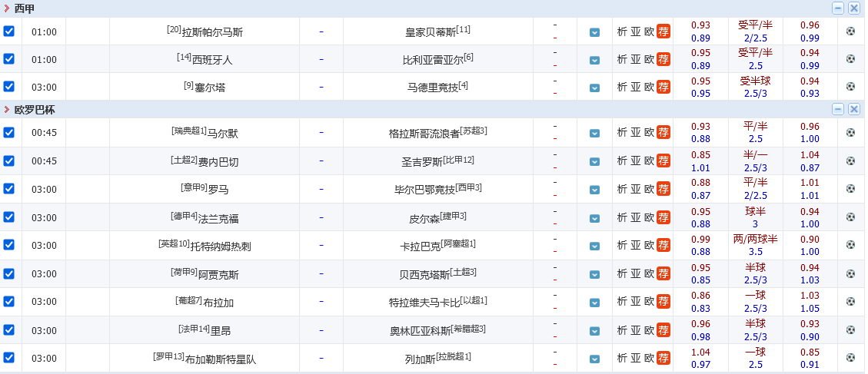Click the 西甲 league header title
Image resolution: width=868 pixels, height=374 pixels.
point(25,8)
